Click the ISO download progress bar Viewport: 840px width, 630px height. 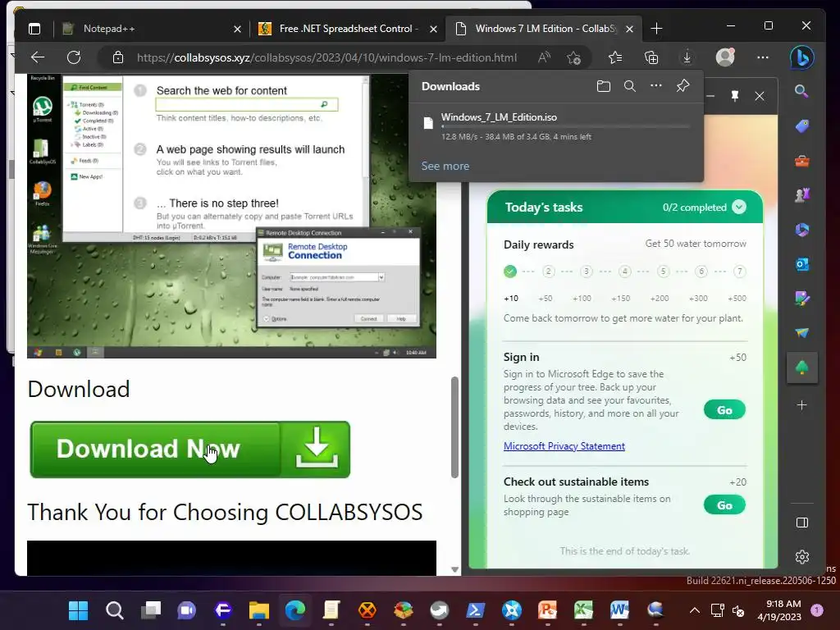pos(565,127)
